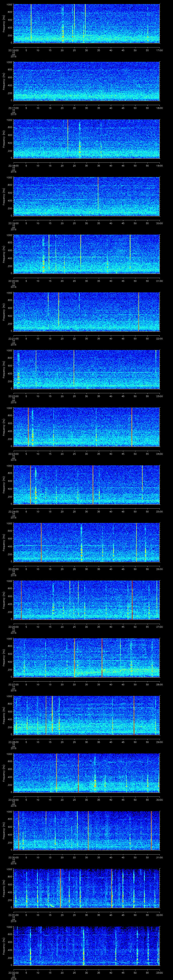Open the spectrogram panel starting at 22:23:00

tap(87, 427)
